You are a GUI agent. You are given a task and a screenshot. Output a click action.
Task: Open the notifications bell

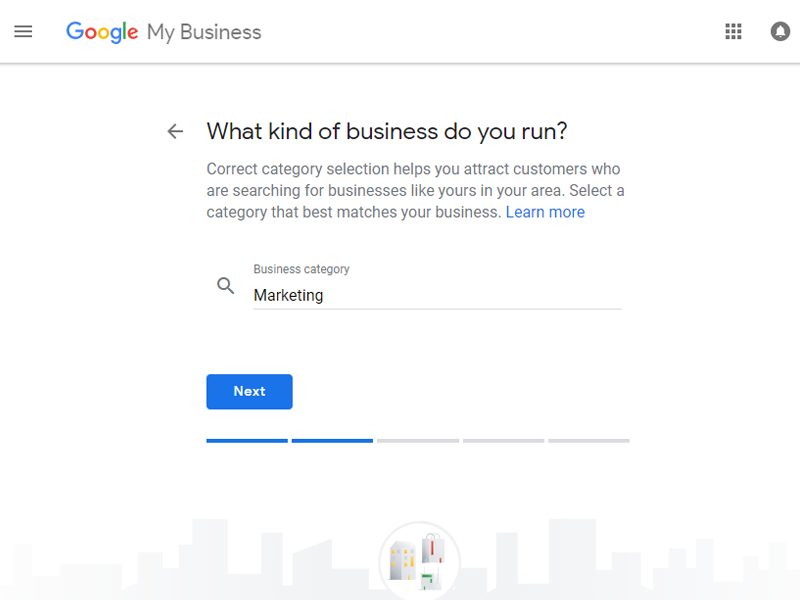coord(780,32)
